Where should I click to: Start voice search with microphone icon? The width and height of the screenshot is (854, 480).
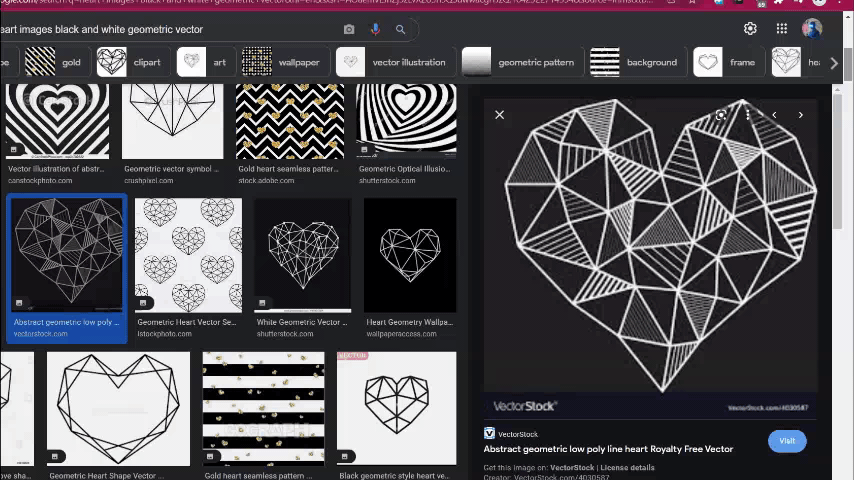(375, 29)
